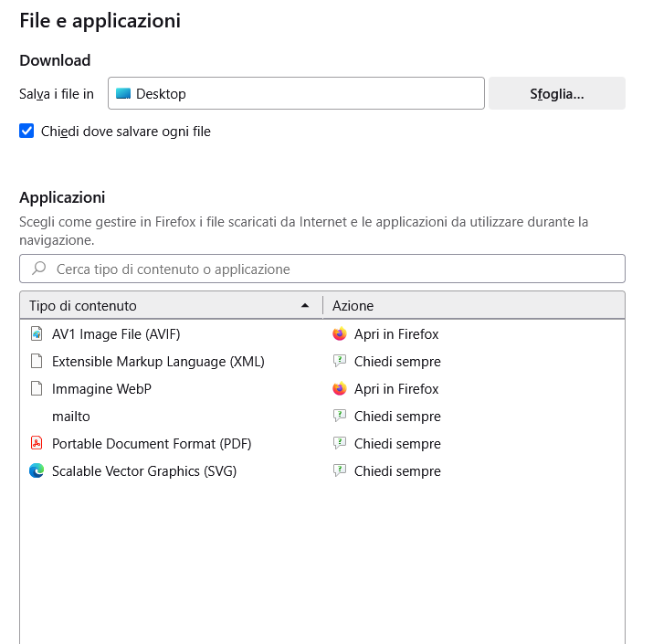653x644 pixels.
Task: Click the ask icon in mailto row
Action: coord(340,417)
